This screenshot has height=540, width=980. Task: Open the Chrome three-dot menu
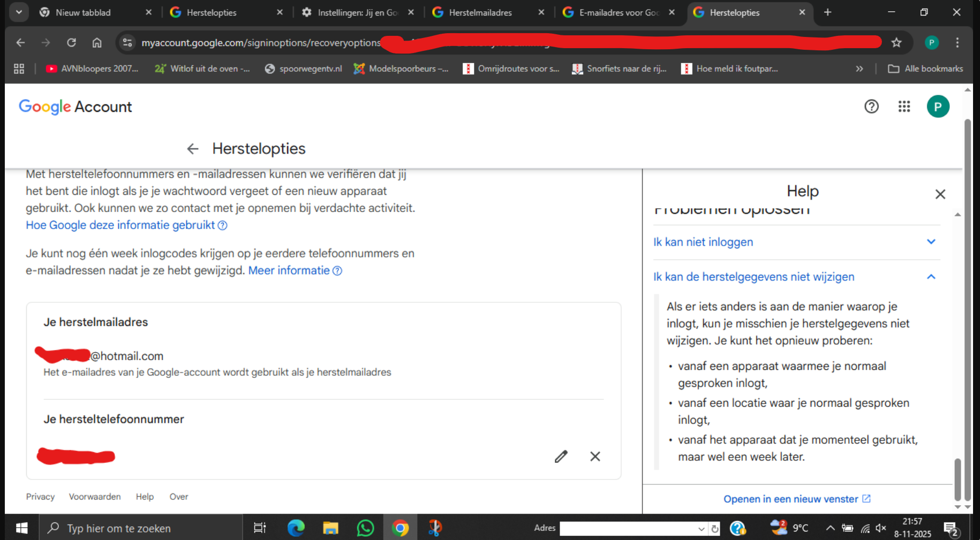tap(958, 42)
